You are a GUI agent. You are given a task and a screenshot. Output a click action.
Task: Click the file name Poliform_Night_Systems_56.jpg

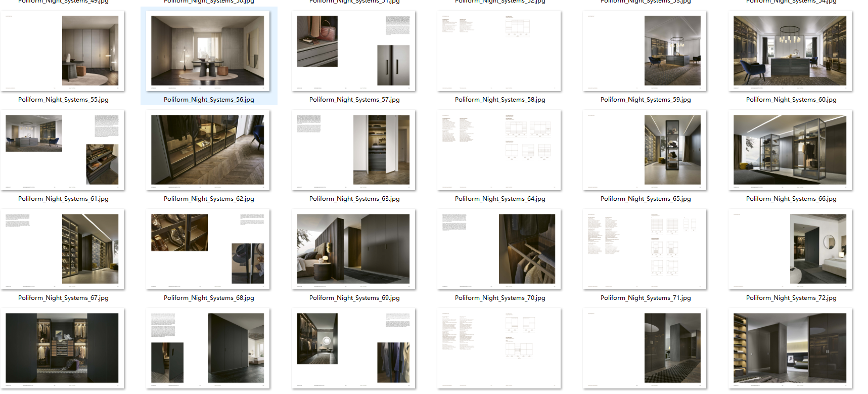tap(209, 100)
